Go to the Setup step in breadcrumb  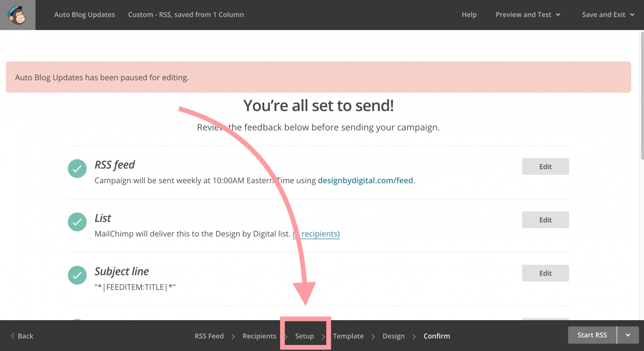305,336
